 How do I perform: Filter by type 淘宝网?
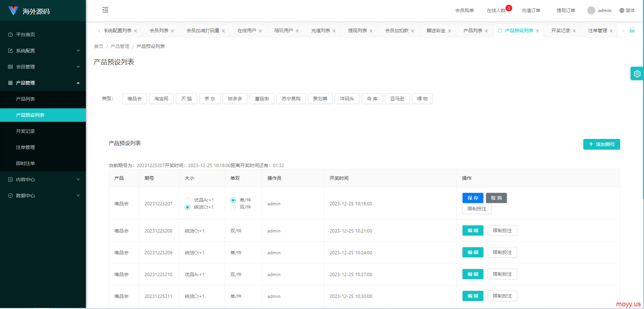(x=161, y=99)
